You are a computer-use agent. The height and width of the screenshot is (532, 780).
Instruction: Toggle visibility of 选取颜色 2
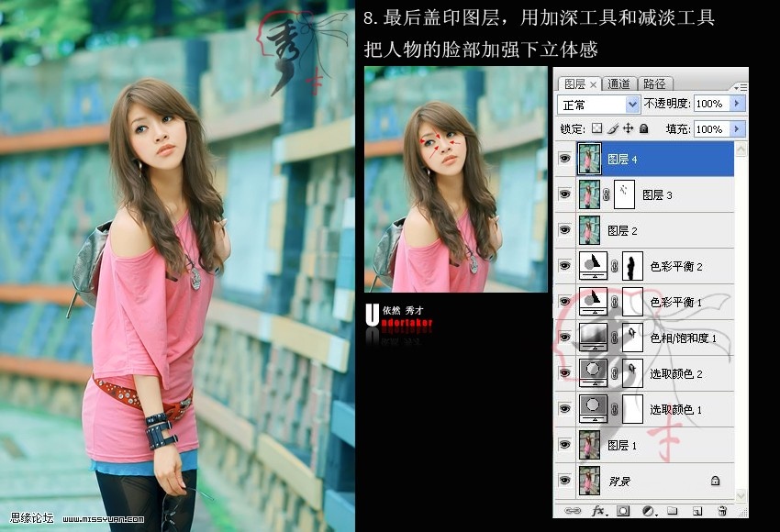[564, 373]
